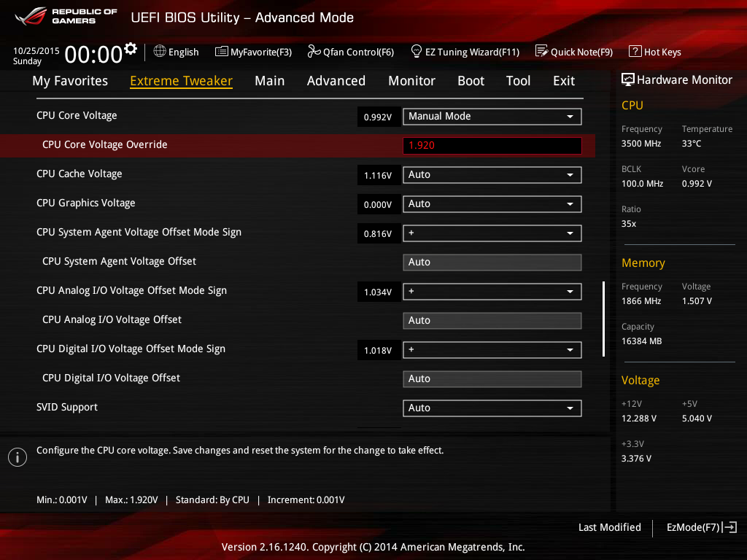
Task: Click the MyFavorite(F3) button label
Action: [x=261, y=52]
